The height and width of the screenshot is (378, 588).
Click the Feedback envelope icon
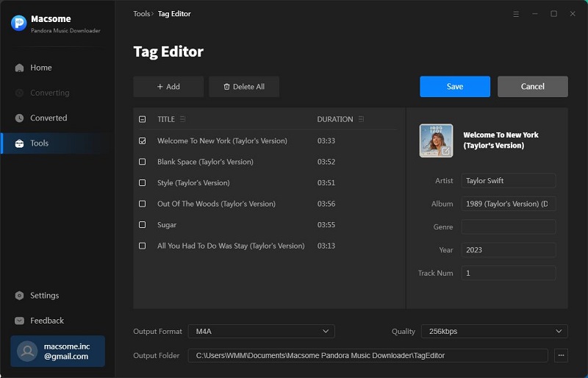click(20, 321)
